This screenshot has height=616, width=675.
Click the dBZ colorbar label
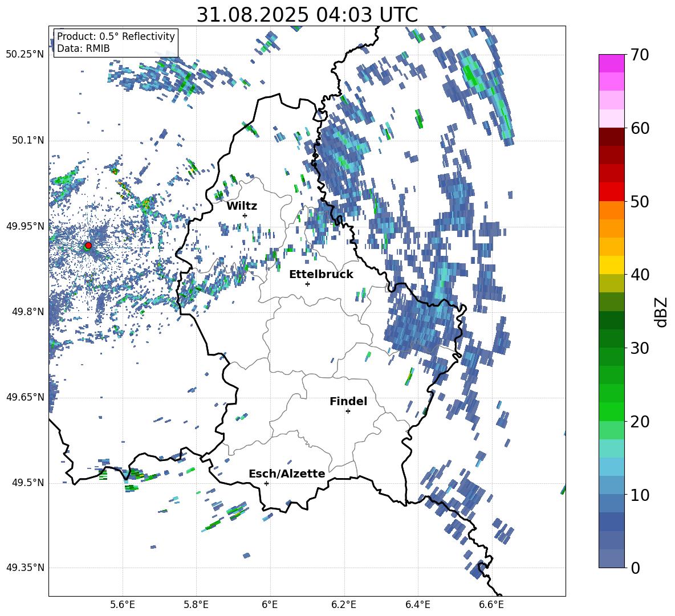click(x=662, y=312)
